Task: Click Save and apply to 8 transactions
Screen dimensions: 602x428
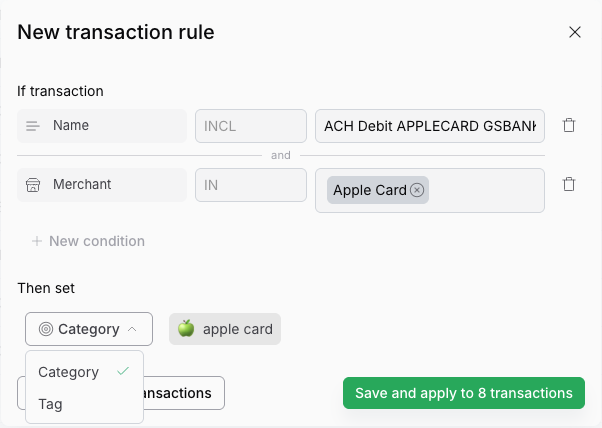Action: coord(464,393)
